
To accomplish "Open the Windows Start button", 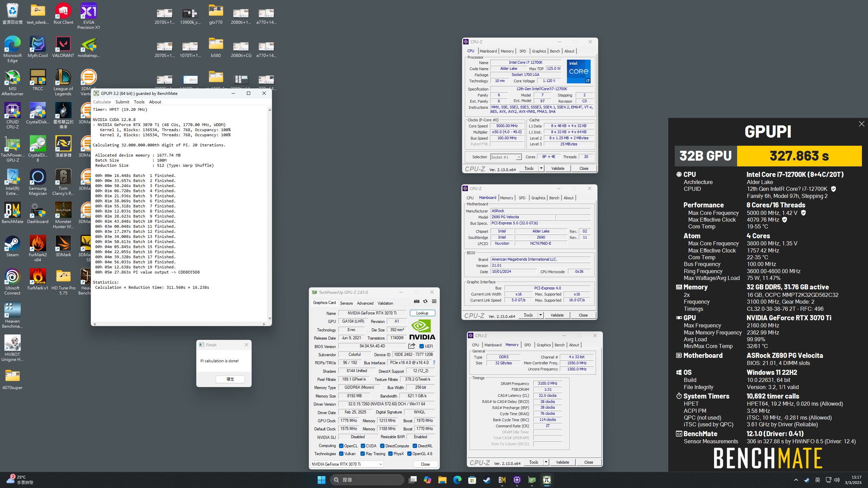I will click(x=321, y=480).
